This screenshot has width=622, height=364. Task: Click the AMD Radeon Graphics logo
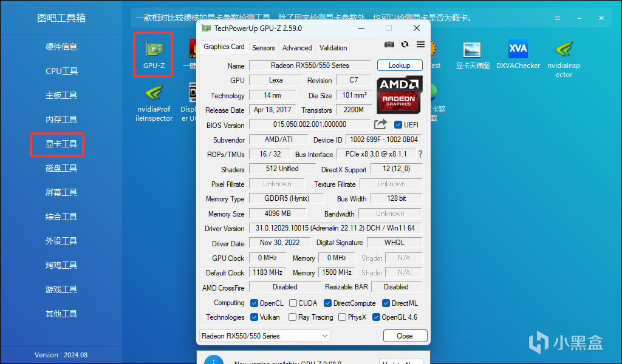coord(399,95)
